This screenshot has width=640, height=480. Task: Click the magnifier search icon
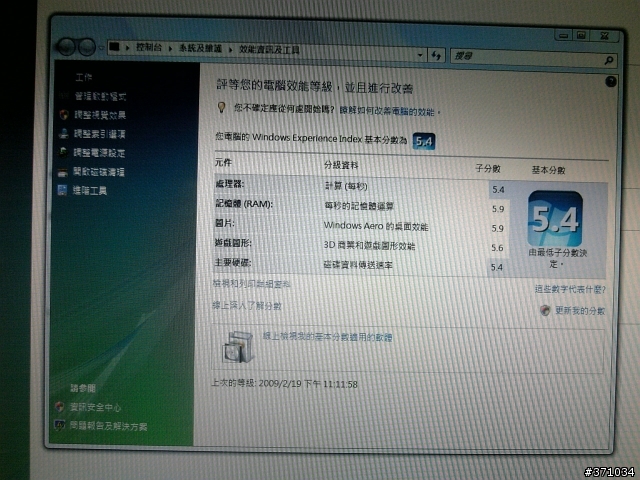[609, 61]
